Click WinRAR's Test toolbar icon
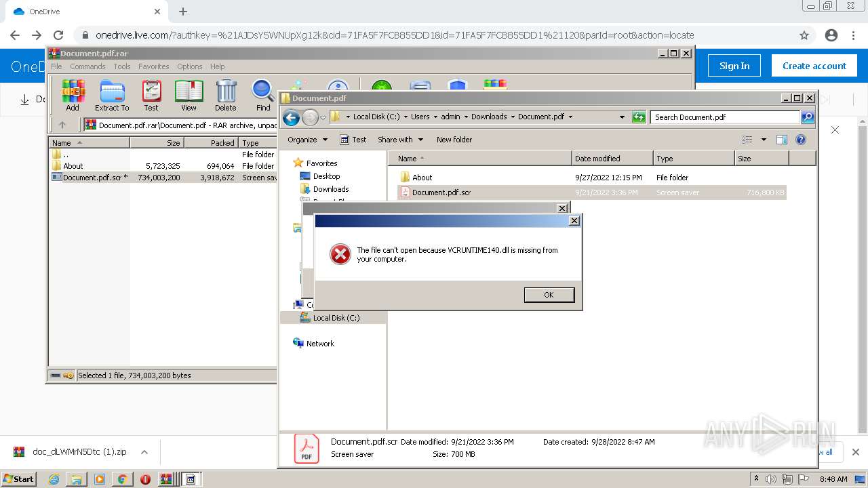868x488 pixels. click(151, 96)
